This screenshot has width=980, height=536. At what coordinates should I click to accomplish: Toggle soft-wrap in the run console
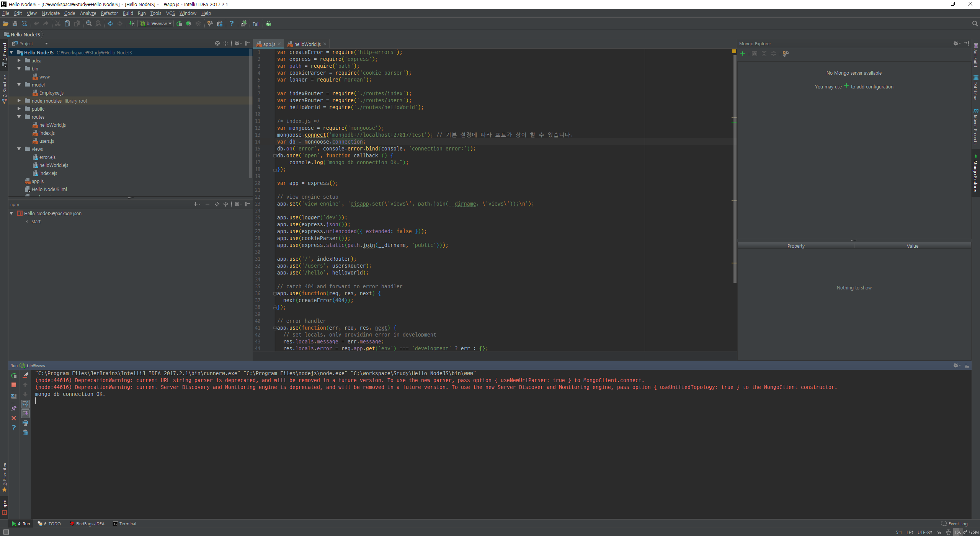[x=25, y=404]
